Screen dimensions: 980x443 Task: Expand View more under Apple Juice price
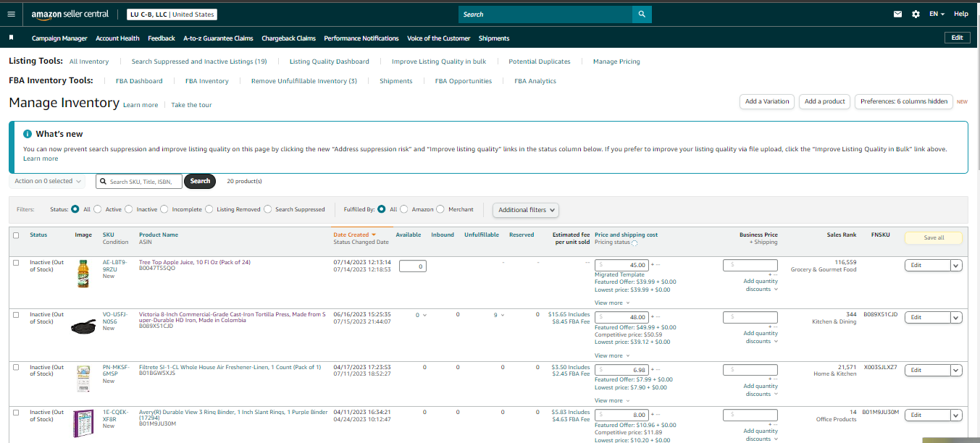click(612, 303)
